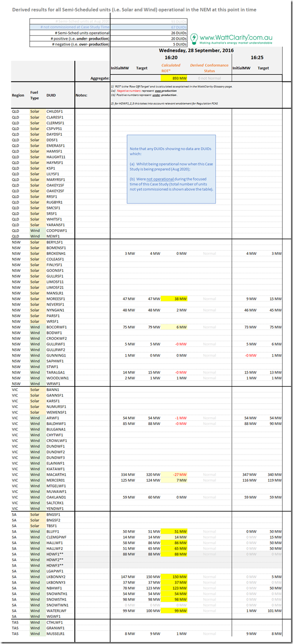Click the OAKLAND1 DUID cell
This screenshot has height=644, width=293.
tap(56, 497)
